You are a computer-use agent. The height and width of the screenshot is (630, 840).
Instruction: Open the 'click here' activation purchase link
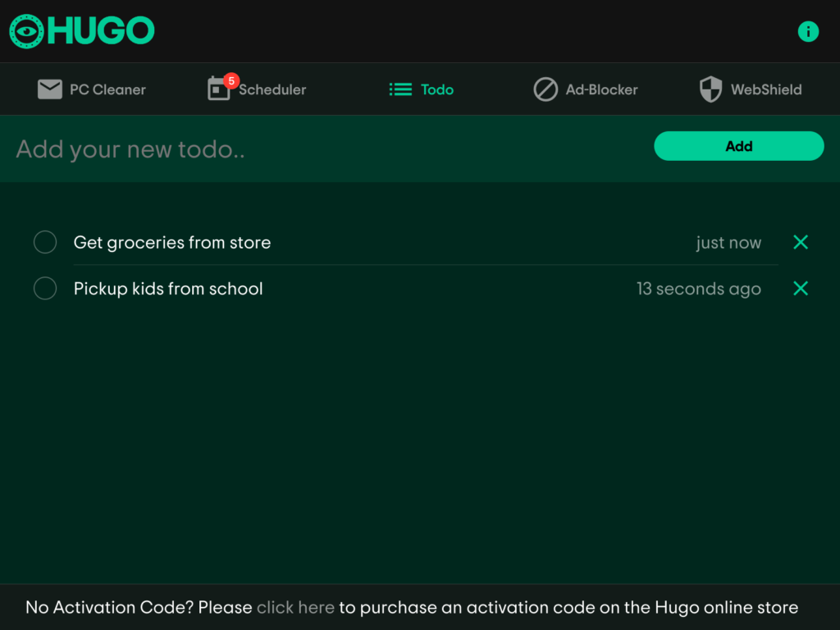click(295, 607)
